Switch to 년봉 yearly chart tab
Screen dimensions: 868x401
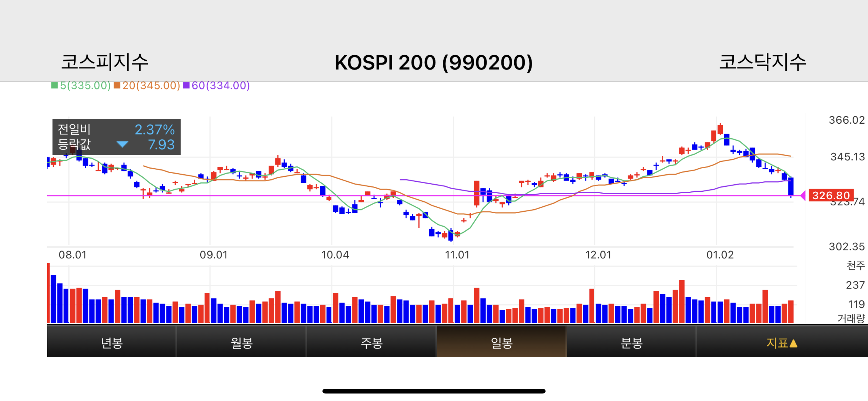(112, 343)
